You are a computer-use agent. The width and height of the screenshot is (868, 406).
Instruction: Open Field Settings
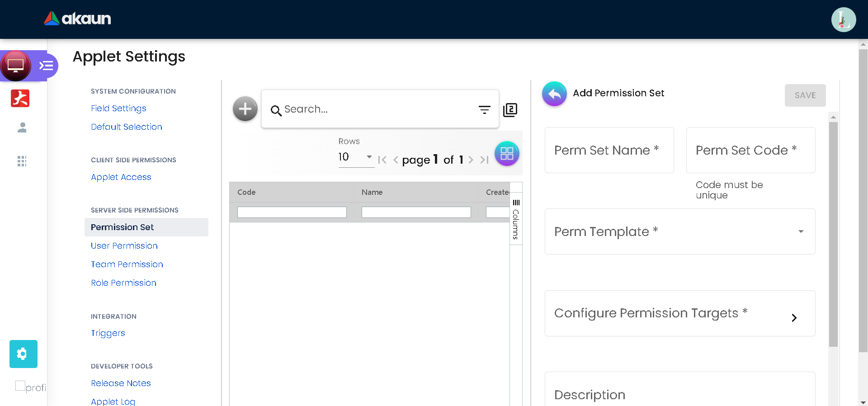point(118,109)
